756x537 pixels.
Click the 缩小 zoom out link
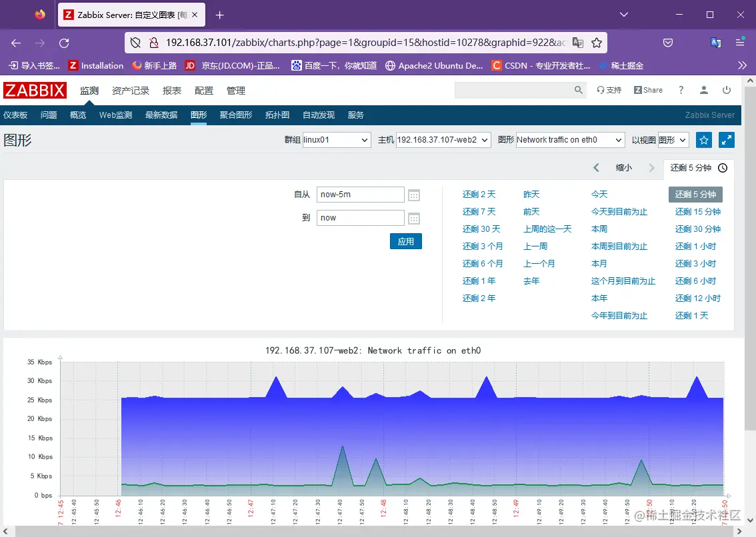[624, 168]
